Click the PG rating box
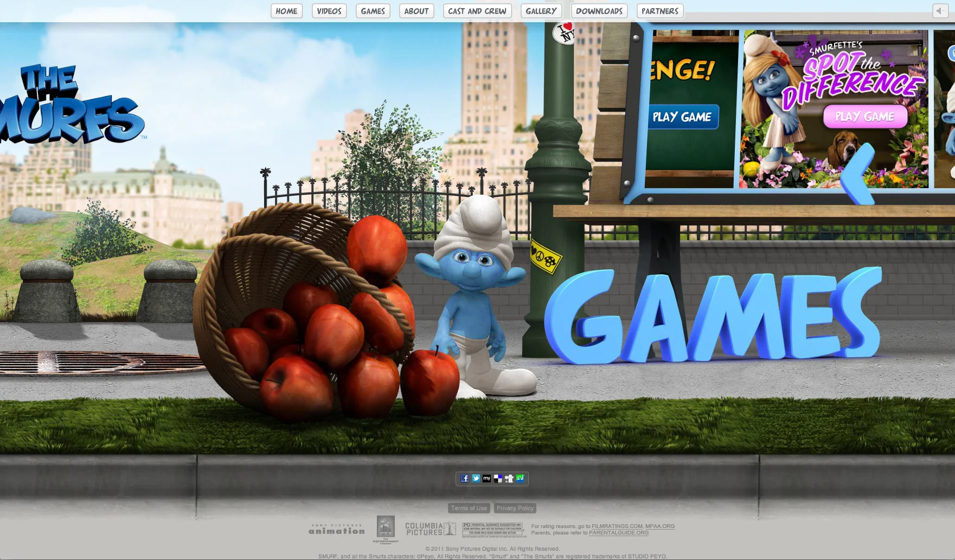The height and width of the screenshot is (560, 955). [494, 530]
